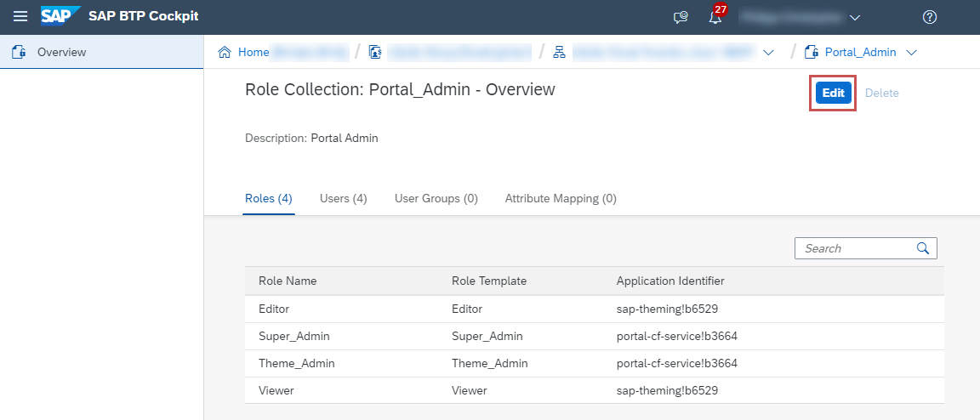Click the Super_Admin role template cell
980x420 pixels.
pos(487,336)
